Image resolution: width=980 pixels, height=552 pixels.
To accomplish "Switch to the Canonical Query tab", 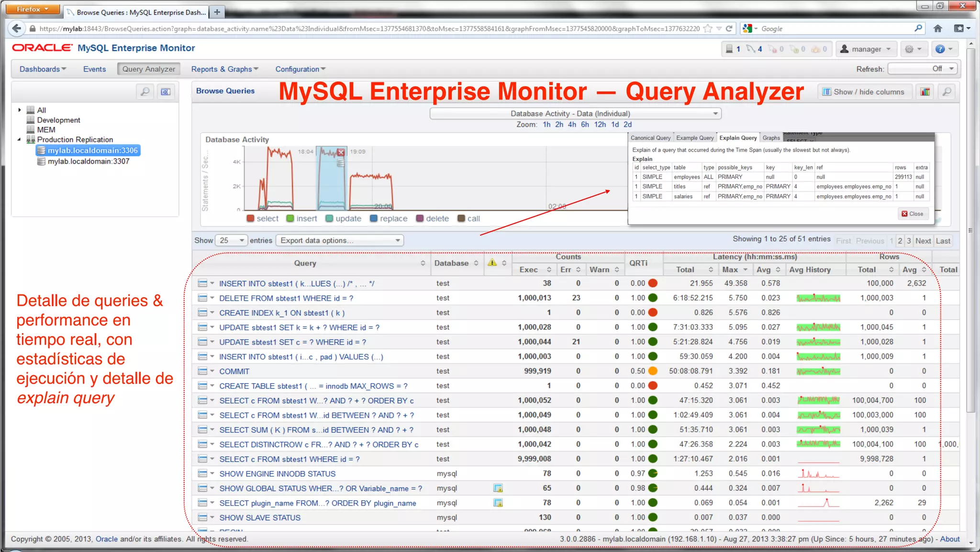I will pos(650,138).
